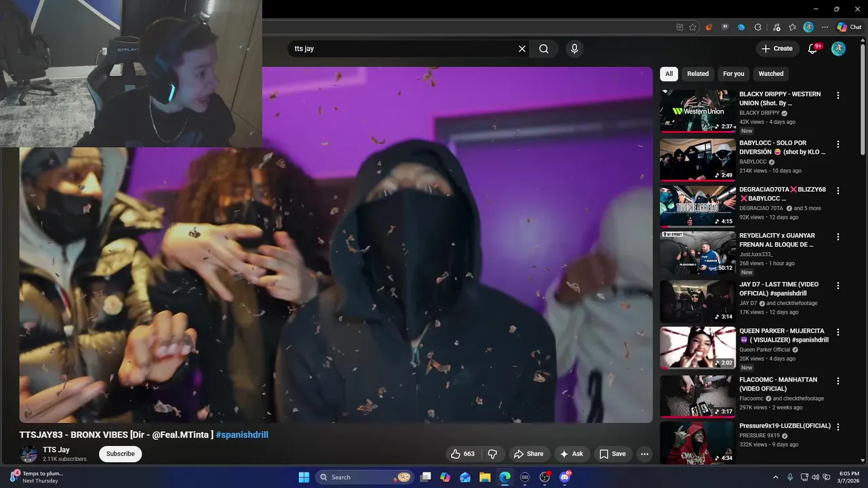The width and height of the screenshot is (868, 488).
Task: Clear the YouTube search box text
Action: click(x=522, y=49)
